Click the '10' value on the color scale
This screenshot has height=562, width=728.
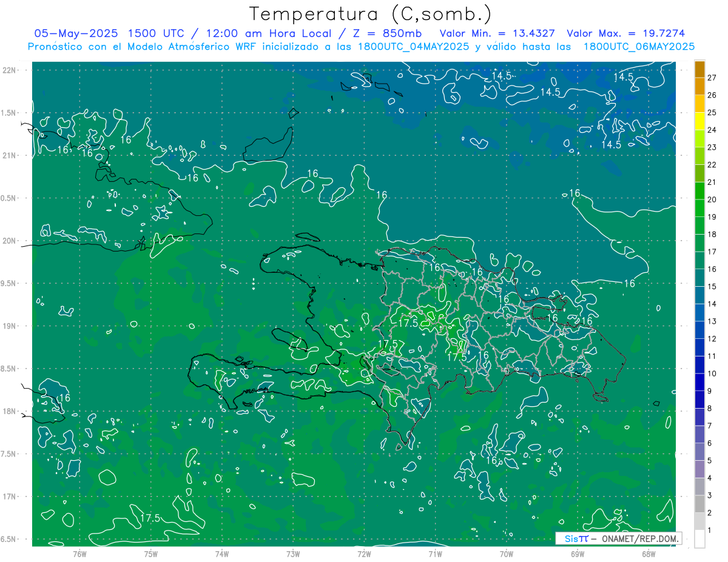coord(713,373)
